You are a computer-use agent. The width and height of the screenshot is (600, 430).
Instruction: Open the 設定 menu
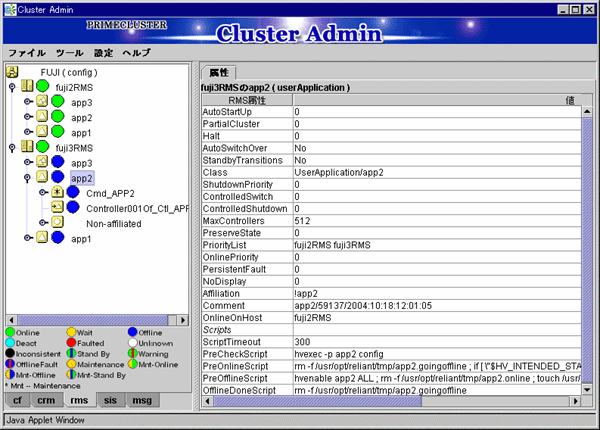point(103,53)
